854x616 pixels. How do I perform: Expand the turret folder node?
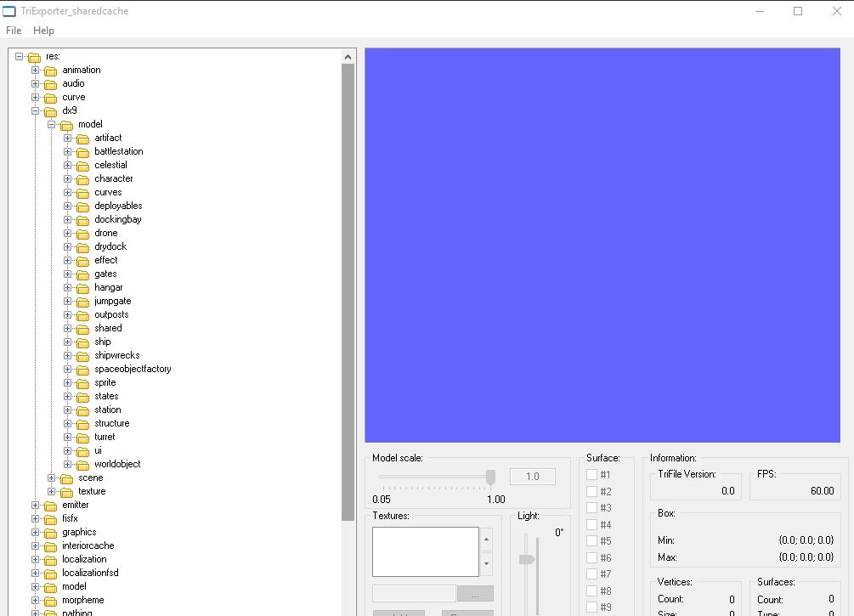(67, 437)
